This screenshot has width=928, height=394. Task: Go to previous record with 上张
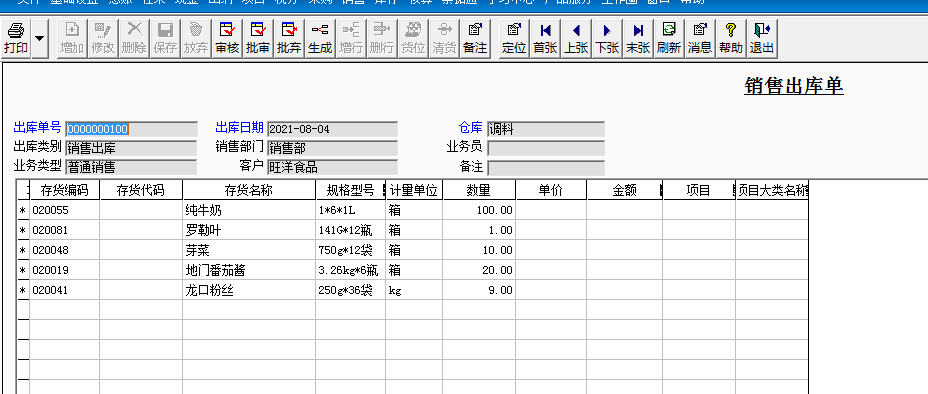576,38
